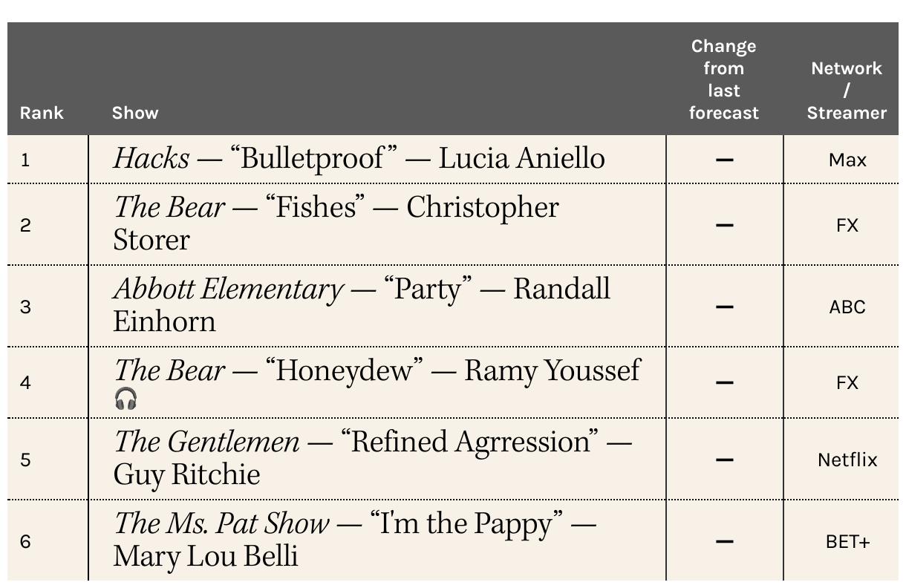Open the Hacks "Bulletproof" entry

pos(359,158)
